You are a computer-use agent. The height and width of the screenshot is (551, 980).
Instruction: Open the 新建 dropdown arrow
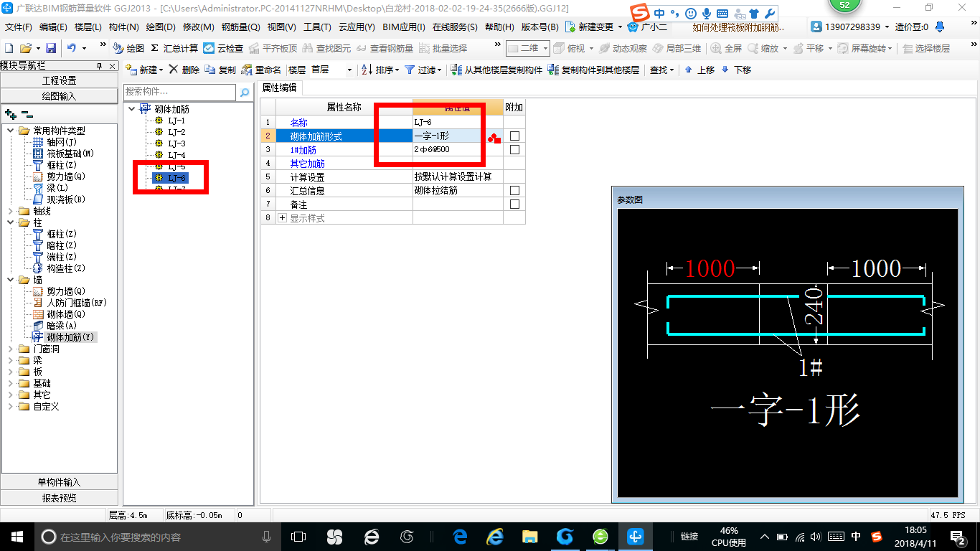[161, 70]
